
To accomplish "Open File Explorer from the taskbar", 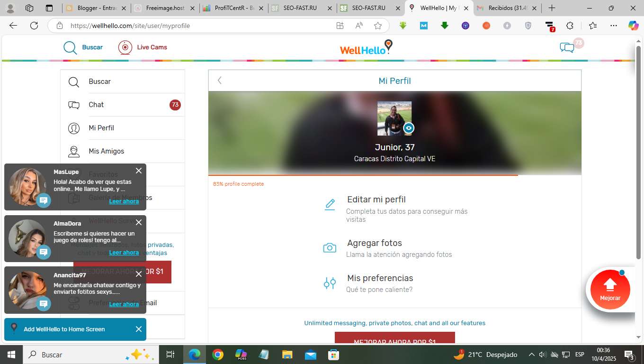I will [x=287, y=355].
